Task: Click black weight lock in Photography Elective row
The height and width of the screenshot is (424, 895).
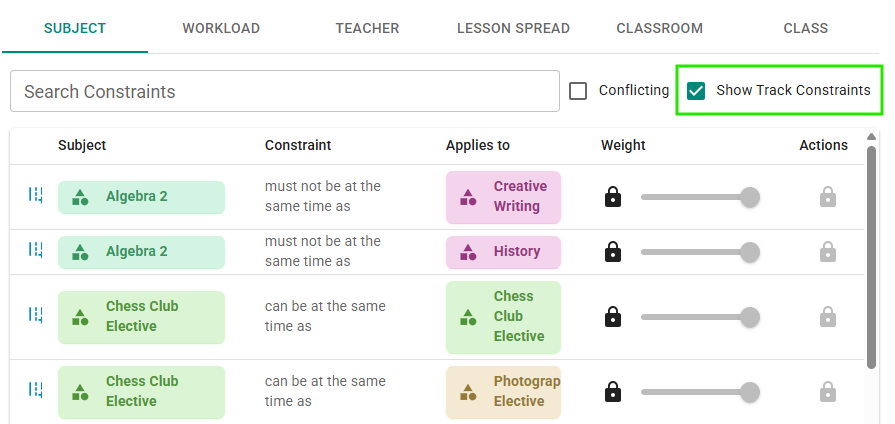Action: point(613,392)
